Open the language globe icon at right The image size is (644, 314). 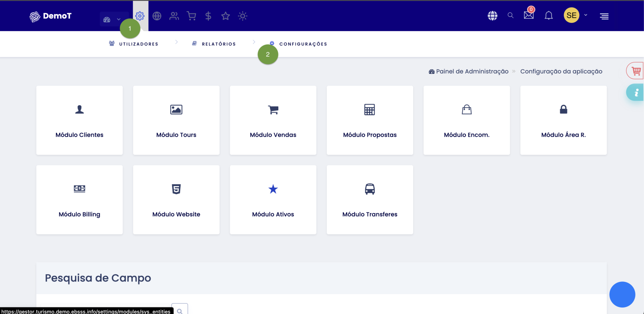tap(493, 16)
